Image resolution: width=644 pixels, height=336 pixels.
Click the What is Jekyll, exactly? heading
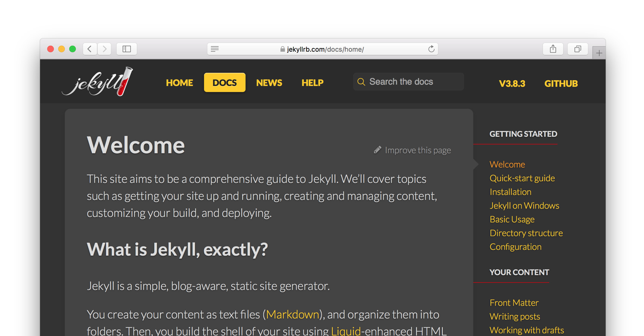(177, 249)
